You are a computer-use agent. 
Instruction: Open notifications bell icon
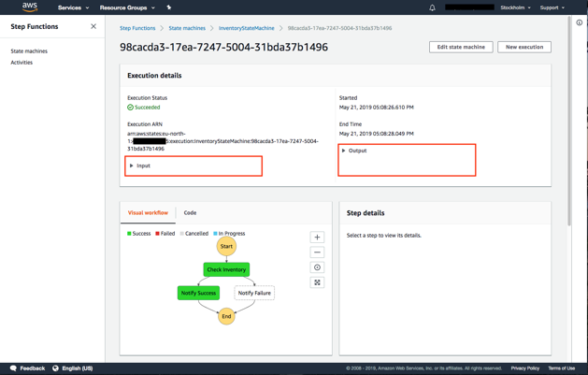pyautogui.click(x=432, y=7)
